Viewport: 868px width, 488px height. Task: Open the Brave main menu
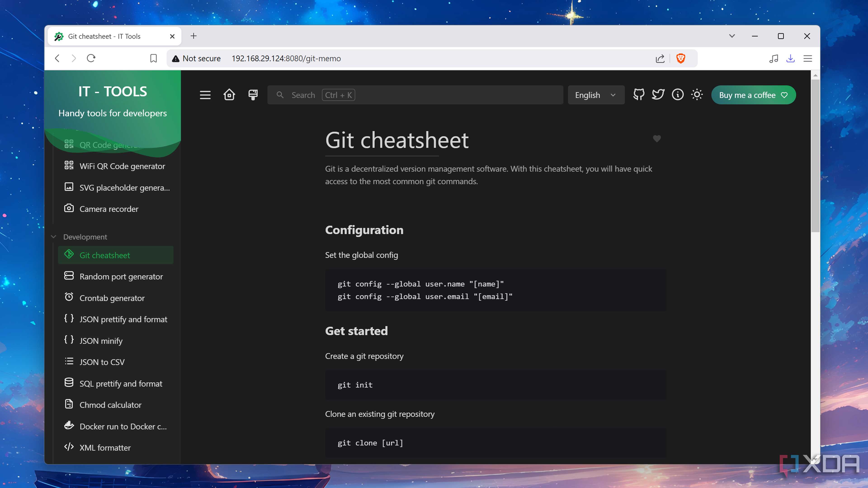pos(808,58)
